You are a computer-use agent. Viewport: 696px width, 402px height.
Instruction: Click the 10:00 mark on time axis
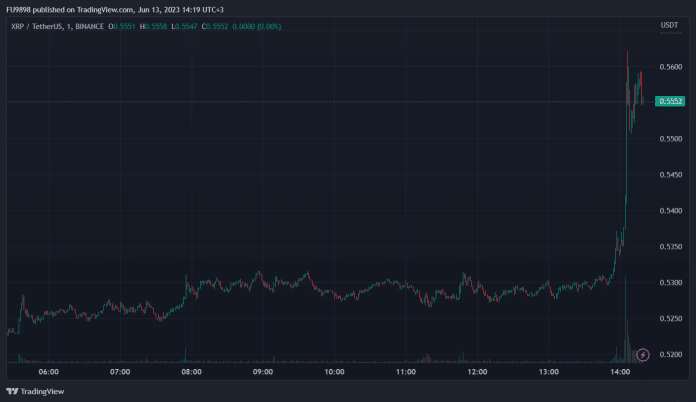click(335, 372)
